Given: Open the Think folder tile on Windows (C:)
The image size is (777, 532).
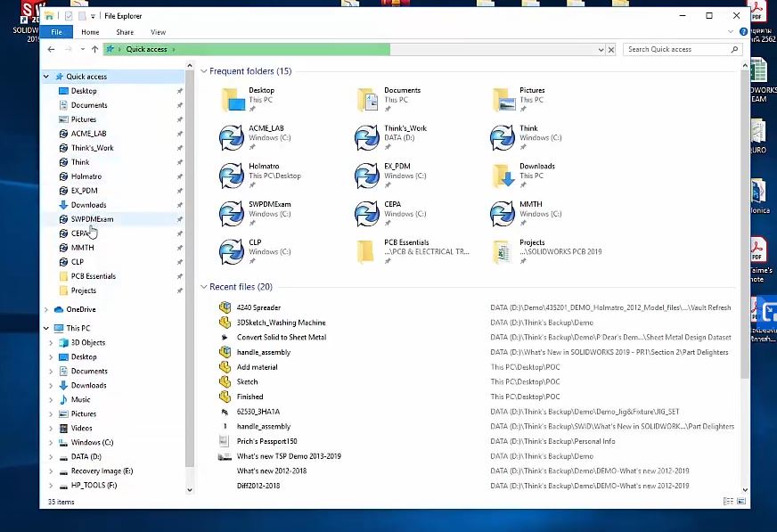Looking at the screenshot, I should 527,137.
